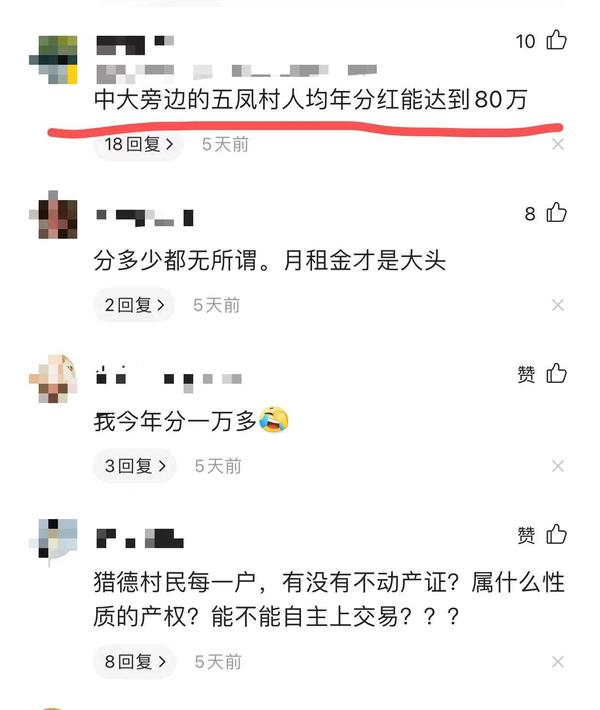Tap the username above 分多少都无所谓 comment
Viewport: 600px width, 710px height.
(145, 218)
